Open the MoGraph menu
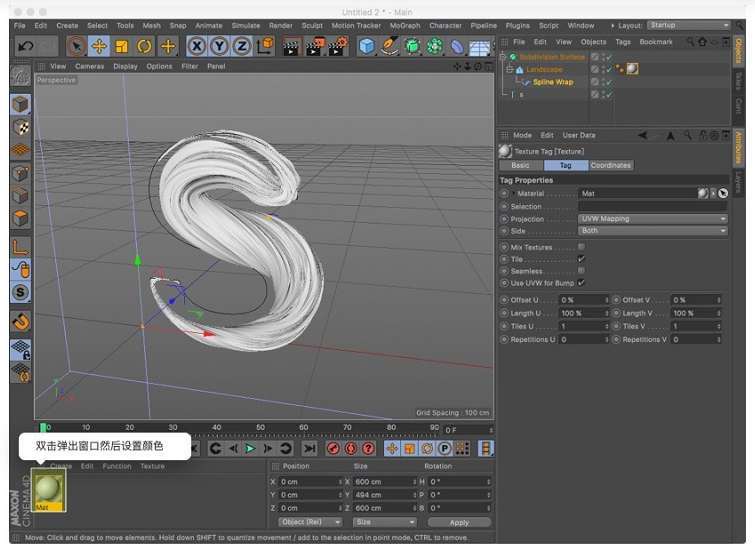The image size is (755, 554). click(x=404, y=25)
